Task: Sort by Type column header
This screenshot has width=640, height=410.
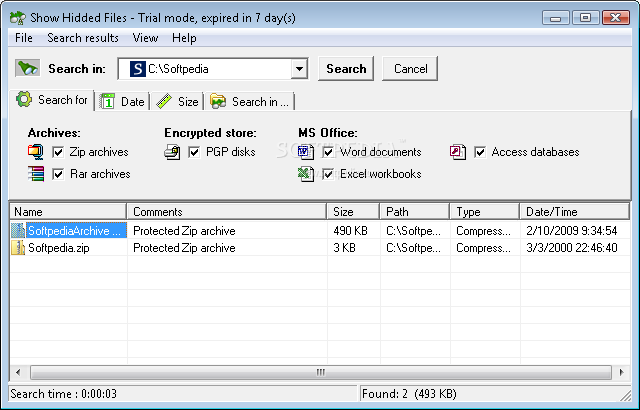Action: (485, 212)
